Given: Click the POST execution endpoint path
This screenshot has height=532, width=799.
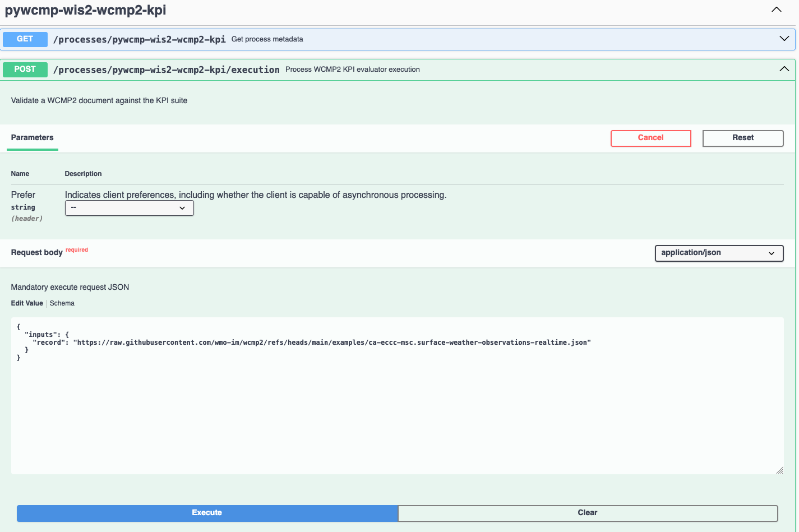Looking at the screenshot, I should click(x=167, y=70).
